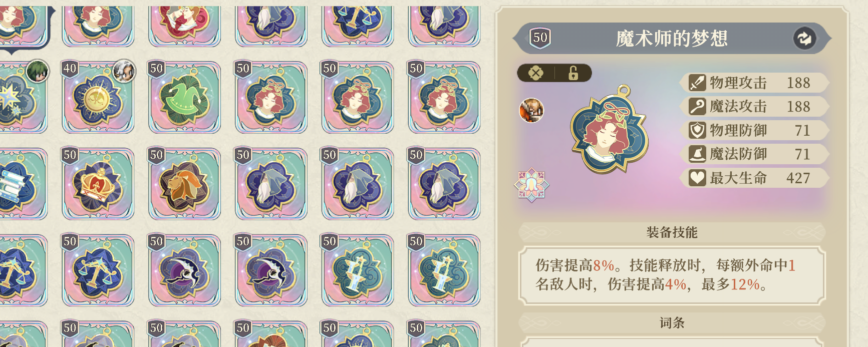
Task: Toggle the lock icon on equipment
Action: pos(573,73)
